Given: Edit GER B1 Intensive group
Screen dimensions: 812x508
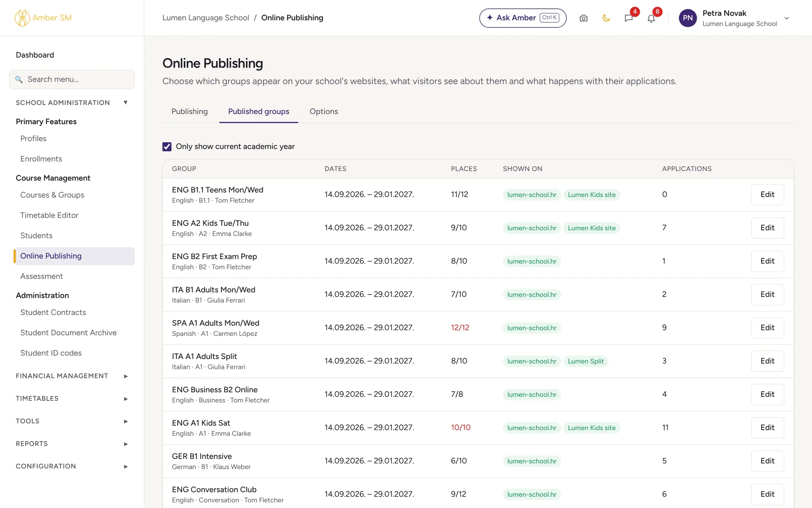Looking at the screenshot, I should pyautogui.click(x=767, y=461).
